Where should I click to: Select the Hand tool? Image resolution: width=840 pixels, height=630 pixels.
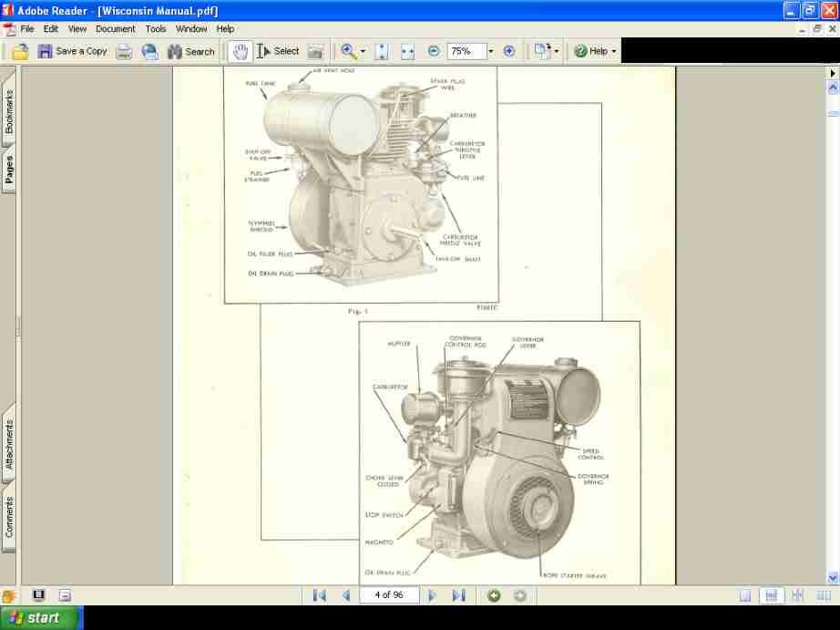click(239, 51)
